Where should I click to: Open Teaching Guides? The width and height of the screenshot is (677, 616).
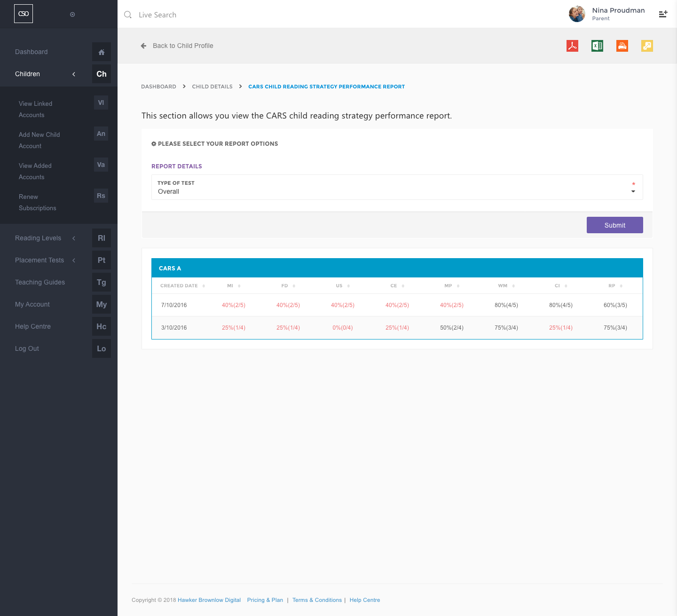click(x=40, y=282)
